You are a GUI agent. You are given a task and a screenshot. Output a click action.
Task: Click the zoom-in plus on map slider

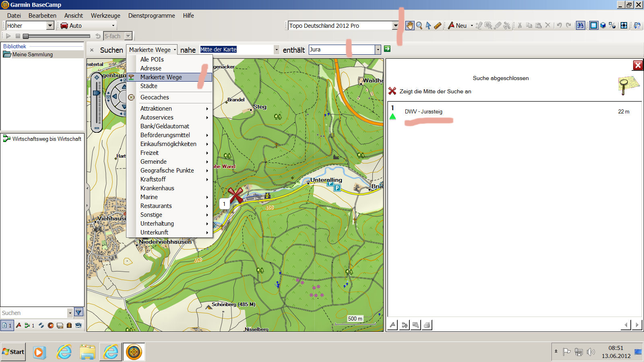click(97, 78)
